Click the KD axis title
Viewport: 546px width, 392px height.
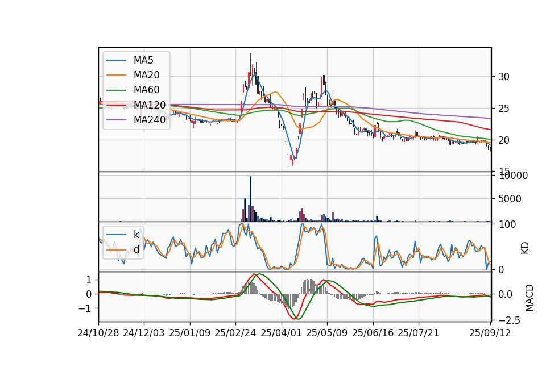[x=525, y=248]
